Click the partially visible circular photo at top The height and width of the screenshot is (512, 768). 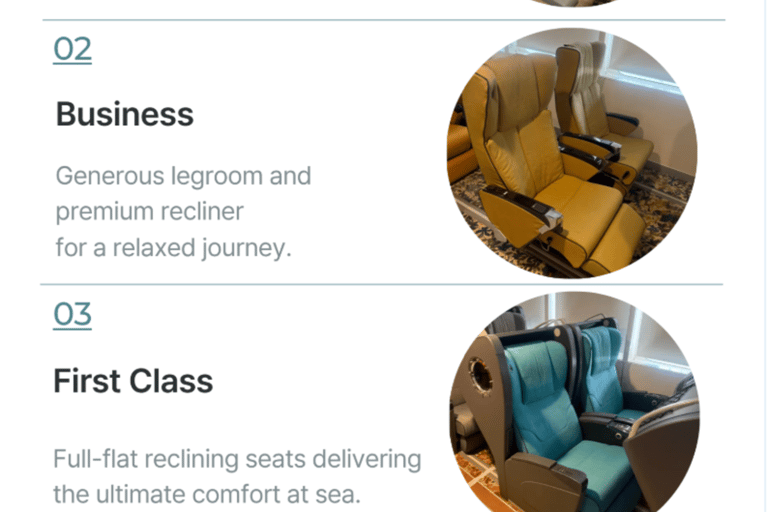(x=574, y=3)
